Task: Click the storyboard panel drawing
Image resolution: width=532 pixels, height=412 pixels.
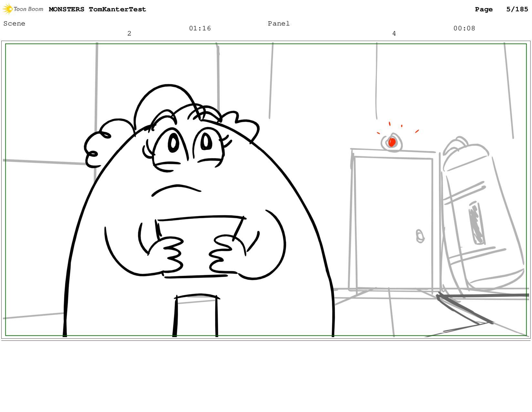Action: click(266, 190)
